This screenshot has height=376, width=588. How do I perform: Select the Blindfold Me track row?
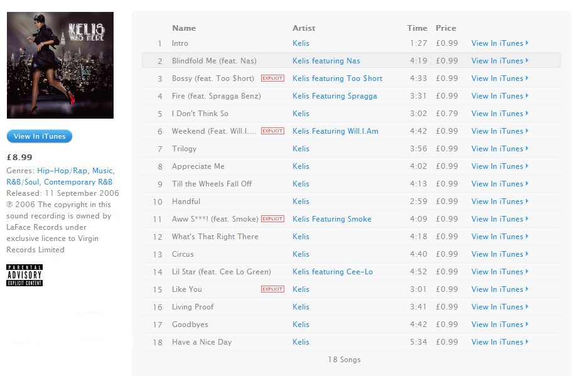point(351,60)
